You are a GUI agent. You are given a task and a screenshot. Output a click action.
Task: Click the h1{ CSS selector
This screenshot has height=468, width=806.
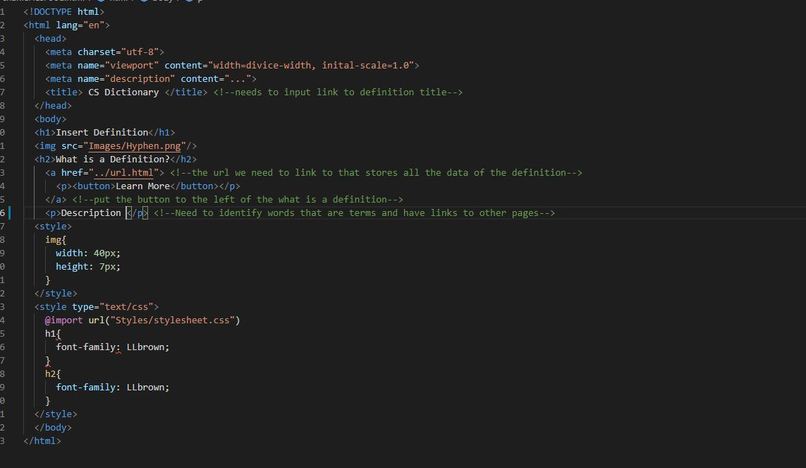pyautogui.click(x=53, y=333)
